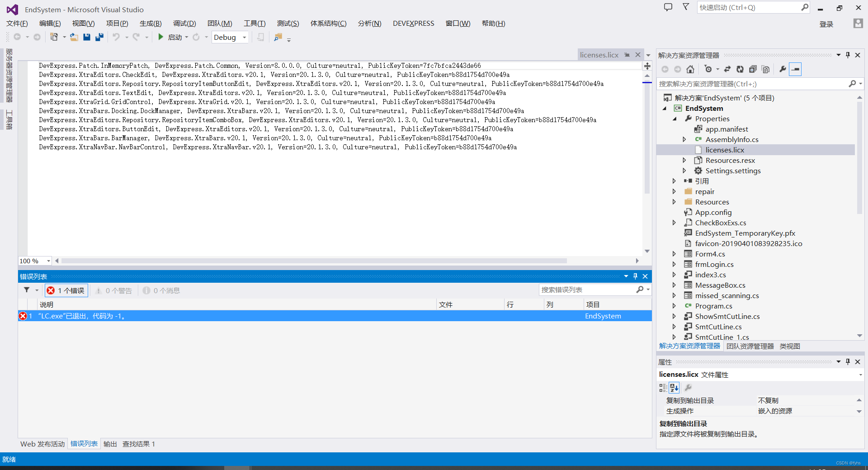Select frmLogin.cs in Solution Explorer
The width and height of the screenshot is (868, 470).
(714, 264)
